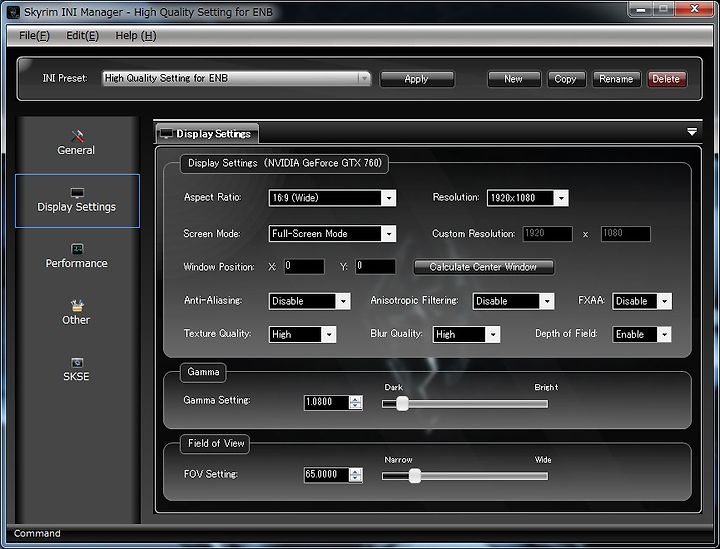Expand the tab list arrow at panel right
This screenshot has height=549, width=720.
point(692,132)
